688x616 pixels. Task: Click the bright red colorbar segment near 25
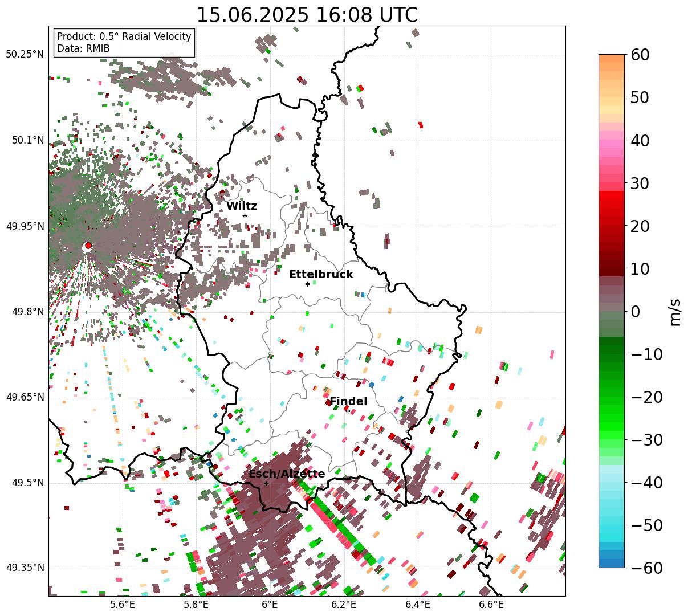[612, 203]
